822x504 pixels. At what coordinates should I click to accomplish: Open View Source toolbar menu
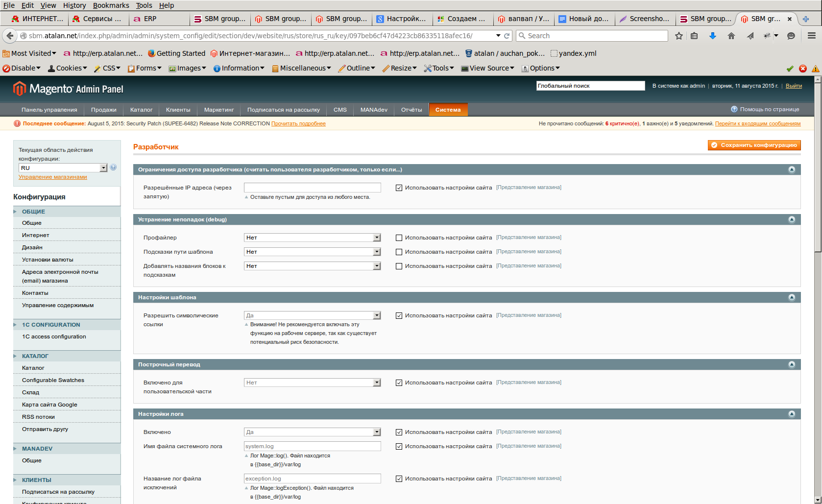(x=488, y=68)
